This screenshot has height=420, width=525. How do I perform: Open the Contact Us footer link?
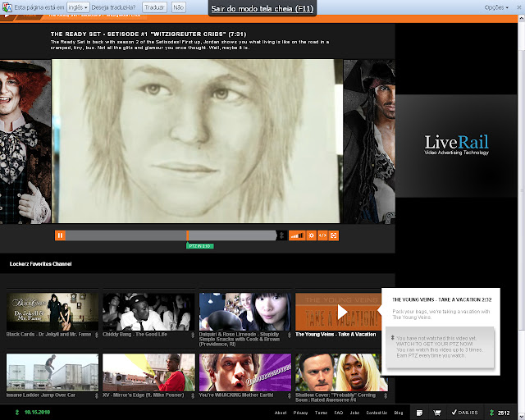pos(377,413)
